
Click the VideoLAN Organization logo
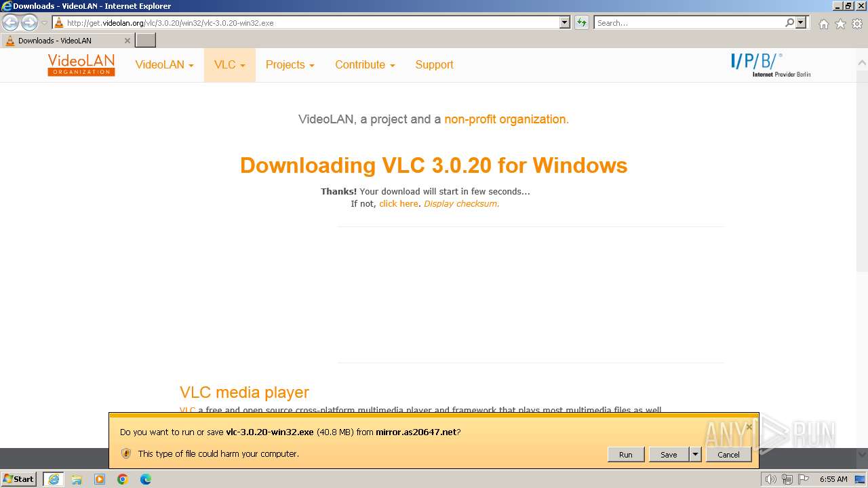(x=81, y=65)
